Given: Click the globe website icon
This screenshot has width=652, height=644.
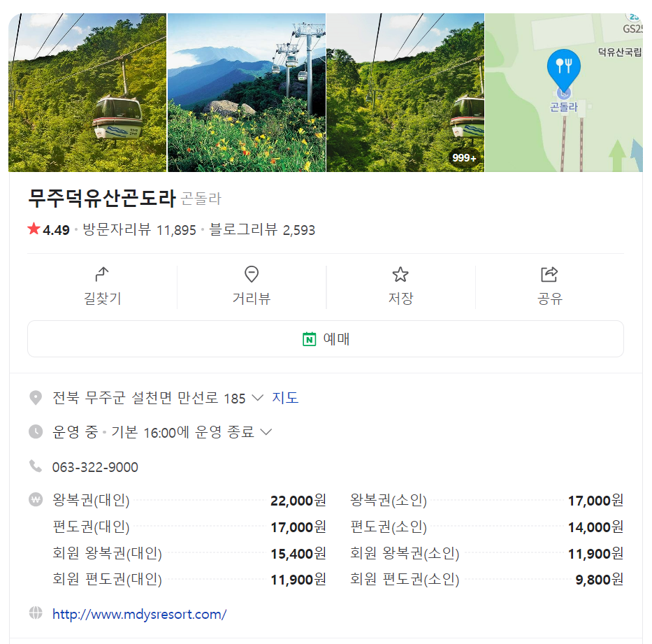Looking at the screenshot, I should (x=36, y=613).
